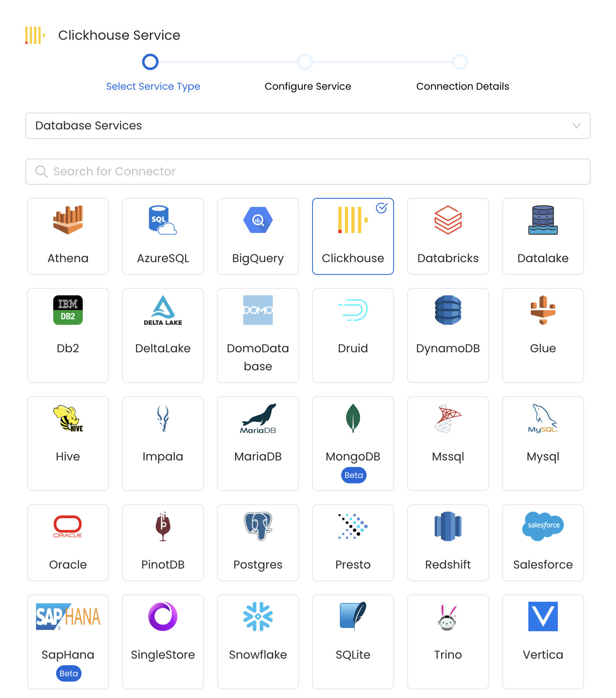The width and height of the screenshot is (616, 698).
Task: Select the Athena connector icon
Action: [68, 220]
